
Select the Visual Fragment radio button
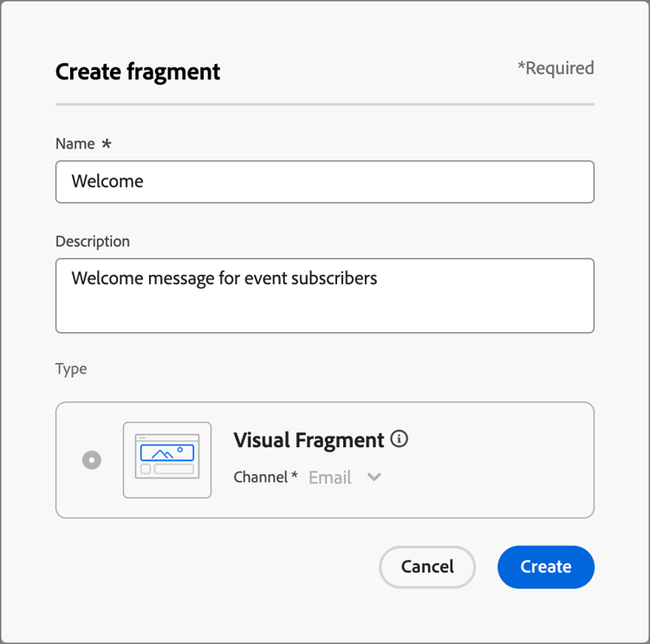point(92,460)
